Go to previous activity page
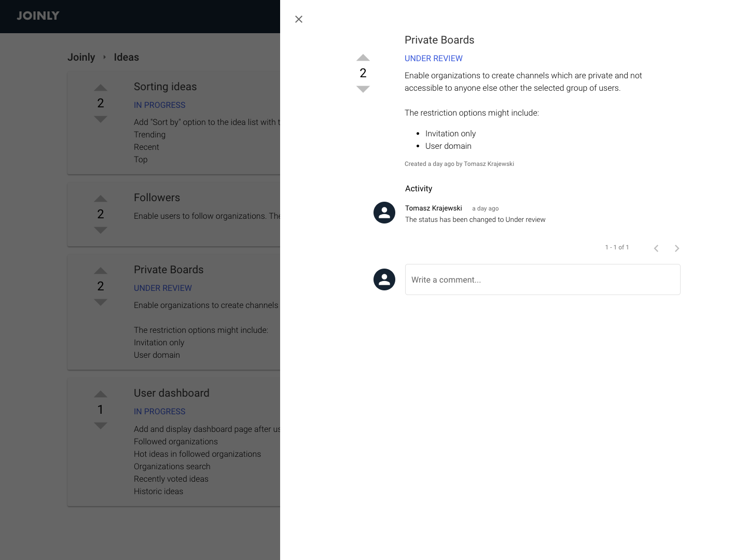 pyautogui.click(x=656, y=248)
